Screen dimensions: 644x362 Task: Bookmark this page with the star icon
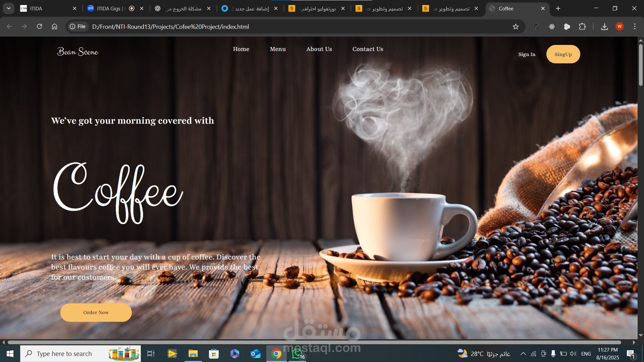[516, 27]
